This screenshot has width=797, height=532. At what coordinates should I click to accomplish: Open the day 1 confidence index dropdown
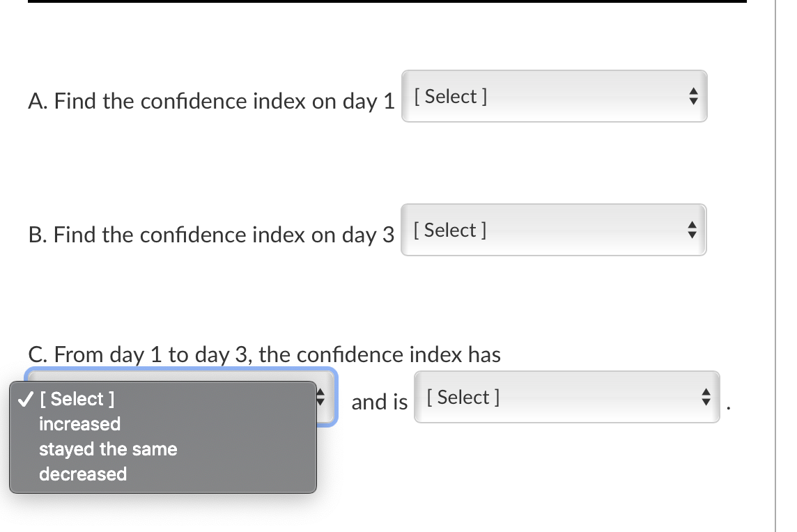pos(554,97)
